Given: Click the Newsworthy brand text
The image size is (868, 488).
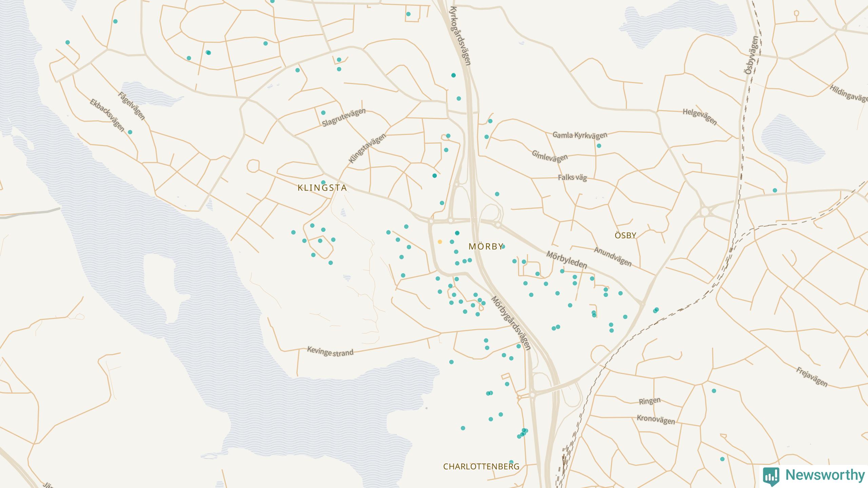Looking at the screenshot, I should tap(825, 475).
